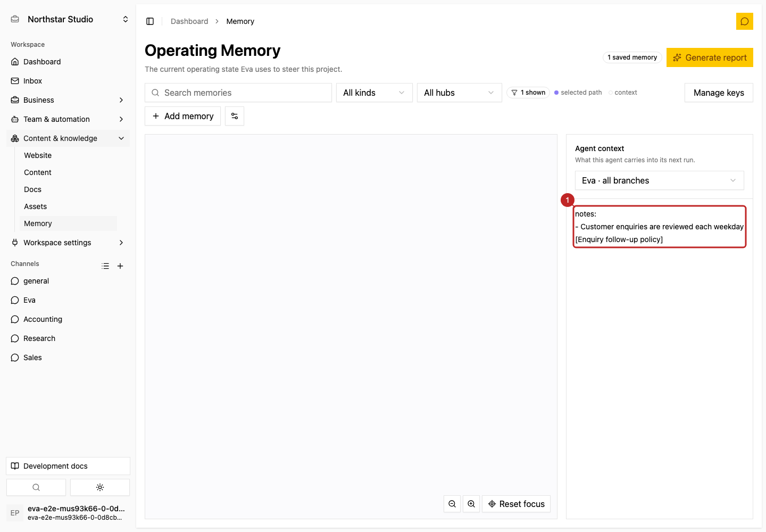766x532 pixels.
Task: Click the Enquiry follow-up policy note text
Action: (619, 239)
